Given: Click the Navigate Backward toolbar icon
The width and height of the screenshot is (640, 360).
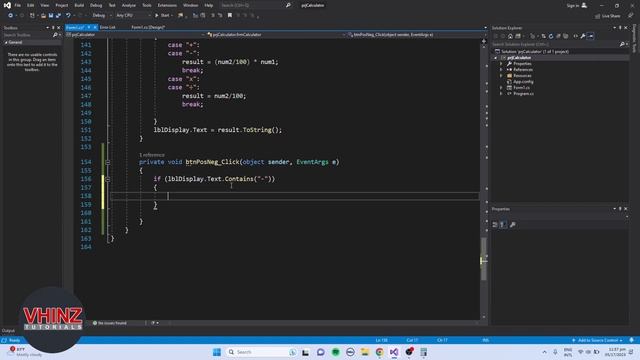Looking at the screenshot, I should coord(10,16).
